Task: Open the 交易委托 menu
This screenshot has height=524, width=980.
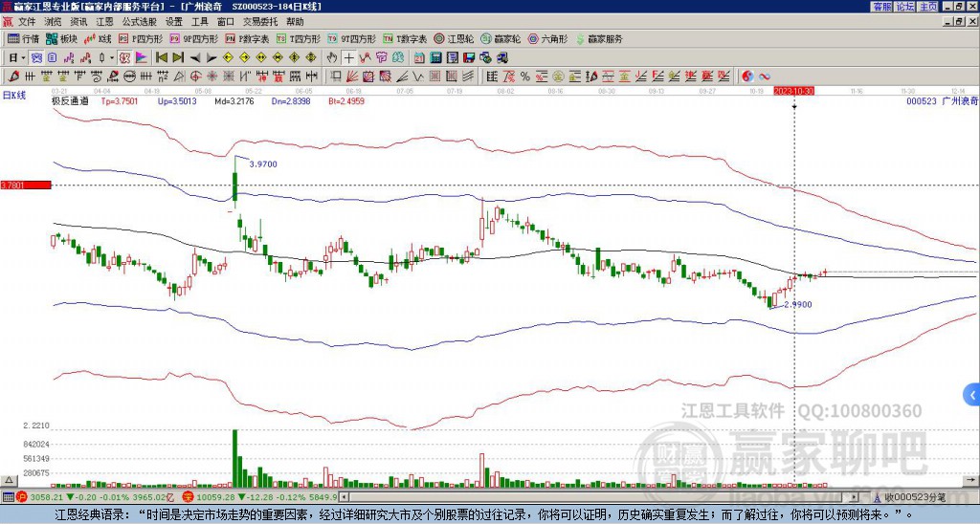Action: (x=260, y=22)
